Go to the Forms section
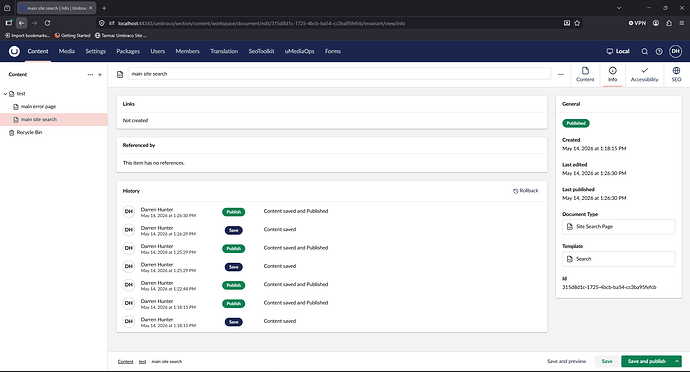This screenshot has width=690, height=372. (333, 52)
